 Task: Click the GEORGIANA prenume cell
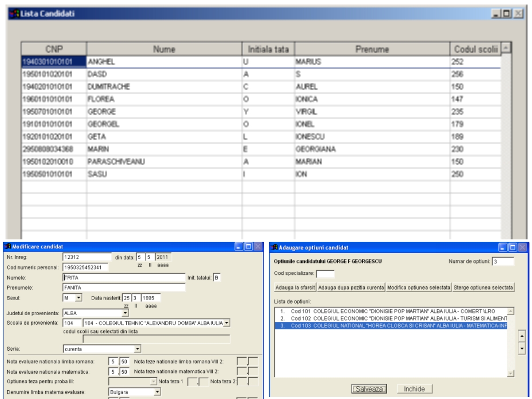tap(372, 149)
